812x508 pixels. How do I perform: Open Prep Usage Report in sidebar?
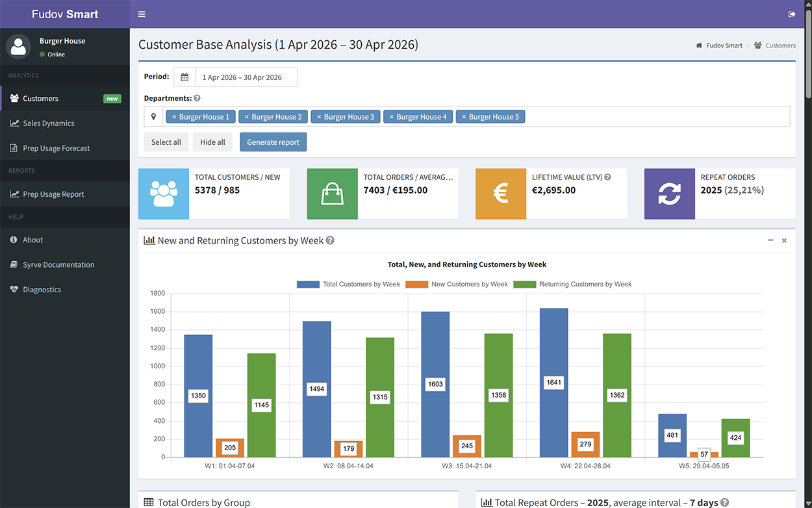click(x=65, y=194)
